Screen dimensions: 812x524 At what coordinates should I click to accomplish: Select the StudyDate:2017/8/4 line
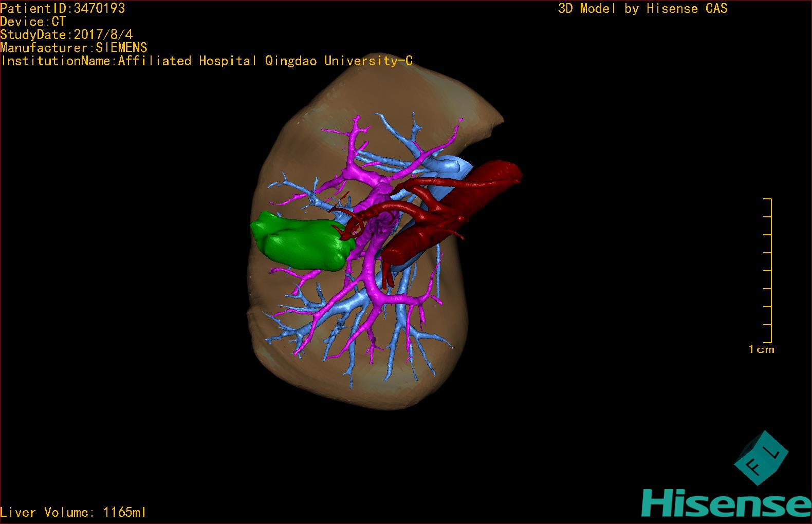(x=66, y=35)
